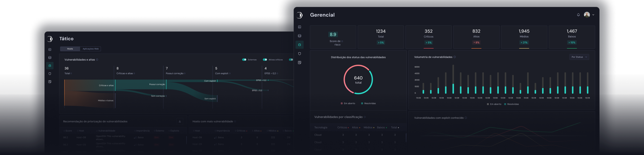This screenshot has width=644, height=155.
Task: Click the Críticos summary card
Action: 428,37
